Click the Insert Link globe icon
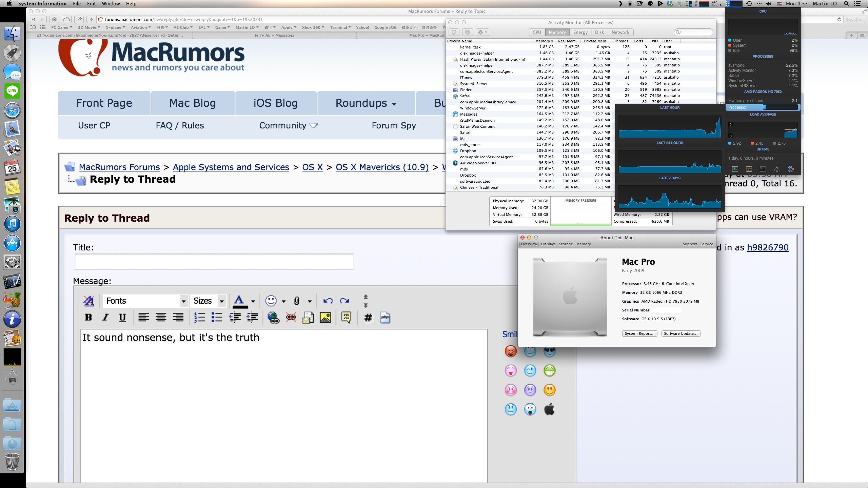Viewport: 868px width, 488px height. tap(273, 318)
